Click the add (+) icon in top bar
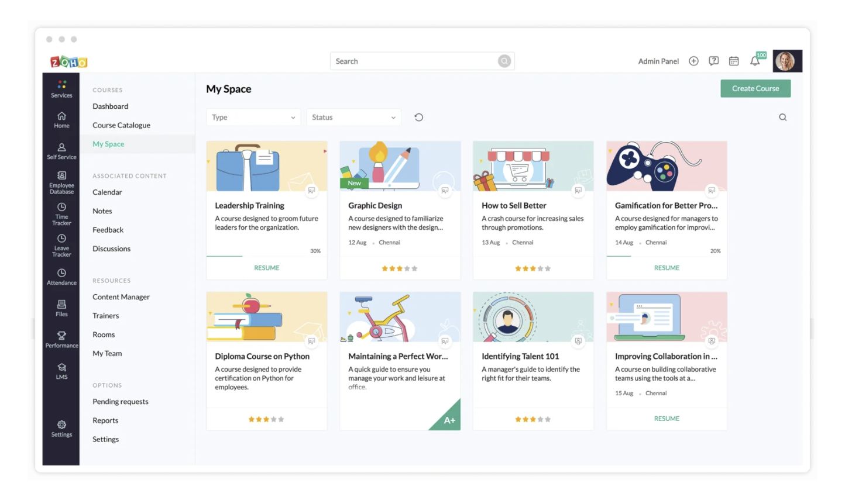The height and width of the screenshot is (504, 845). [693, 60]
